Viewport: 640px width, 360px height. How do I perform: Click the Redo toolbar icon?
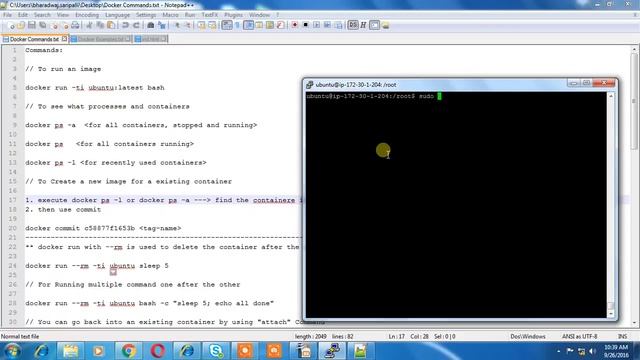tap(136, 25)
